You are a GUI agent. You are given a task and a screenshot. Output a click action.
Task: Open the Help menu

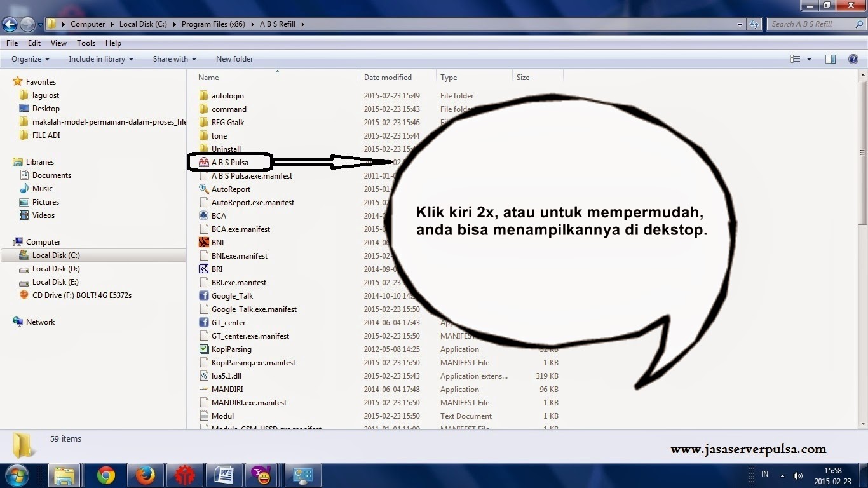[113, 43]
